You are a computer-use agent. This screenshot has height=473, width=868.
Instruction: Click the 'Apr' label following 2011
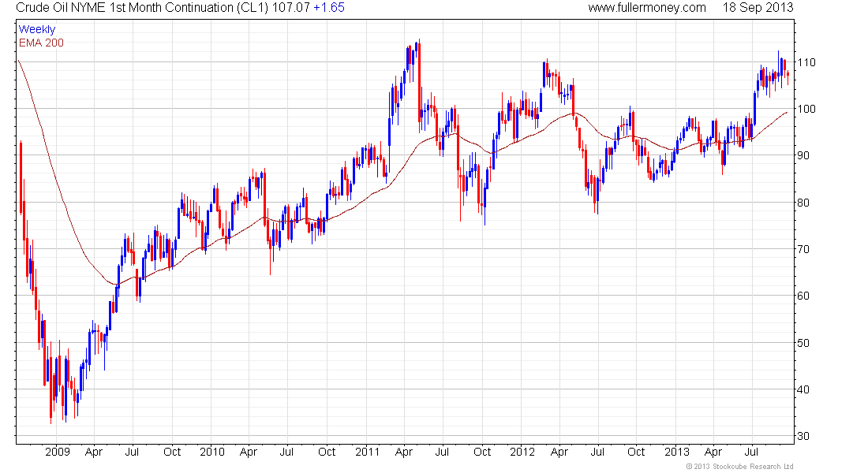click(403, 453)
